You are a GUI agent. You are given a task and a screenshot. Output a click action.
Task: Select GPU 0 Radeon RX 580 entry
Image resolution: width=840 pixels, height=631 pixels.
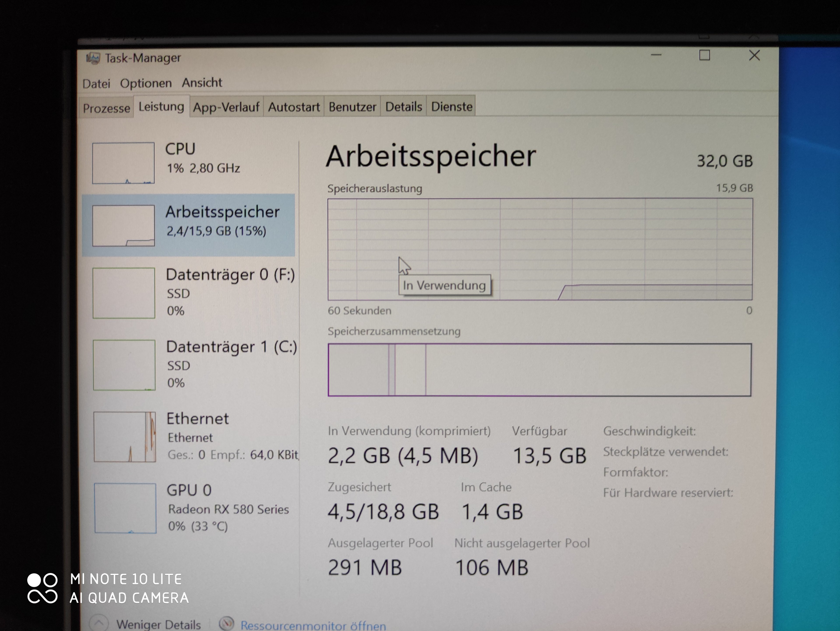click(x=228, y=509)
